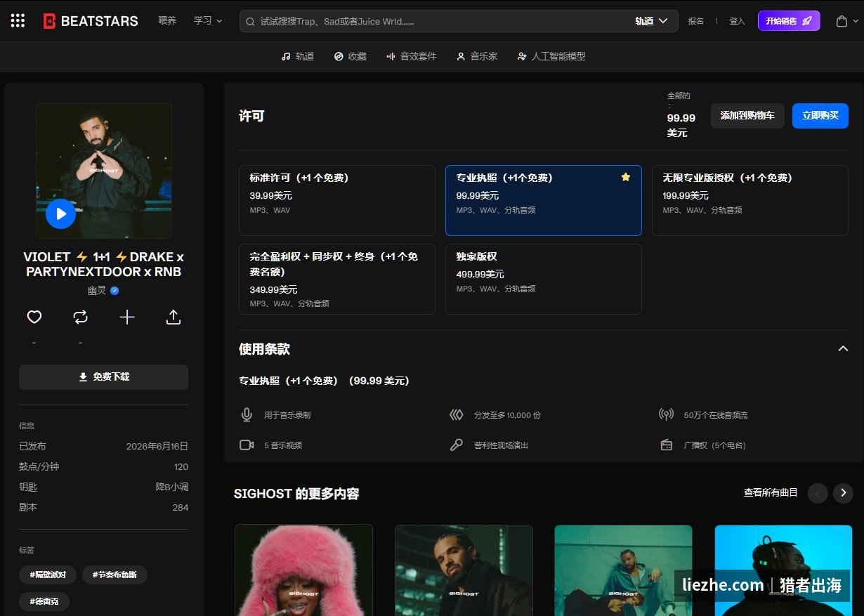Click the plays value 284

pos(181,507)
